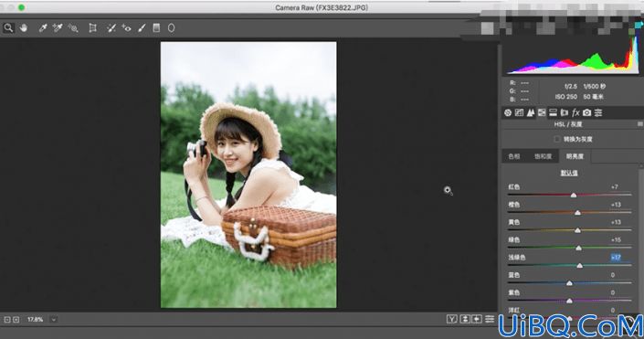Click the 红色 luminance slider handle
This screenshot has height=339, width=644.
(574, 196)
